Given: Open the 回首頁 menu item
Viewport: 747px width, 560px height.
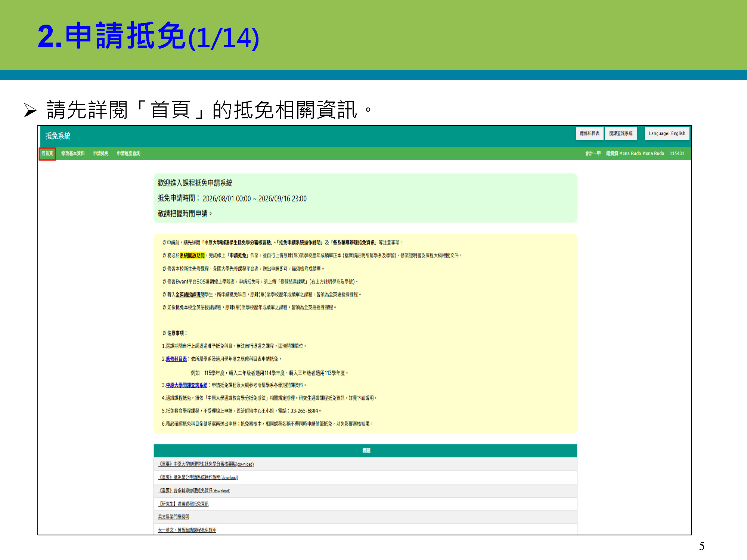Looking at the screenshot, I should click(47, 153).
